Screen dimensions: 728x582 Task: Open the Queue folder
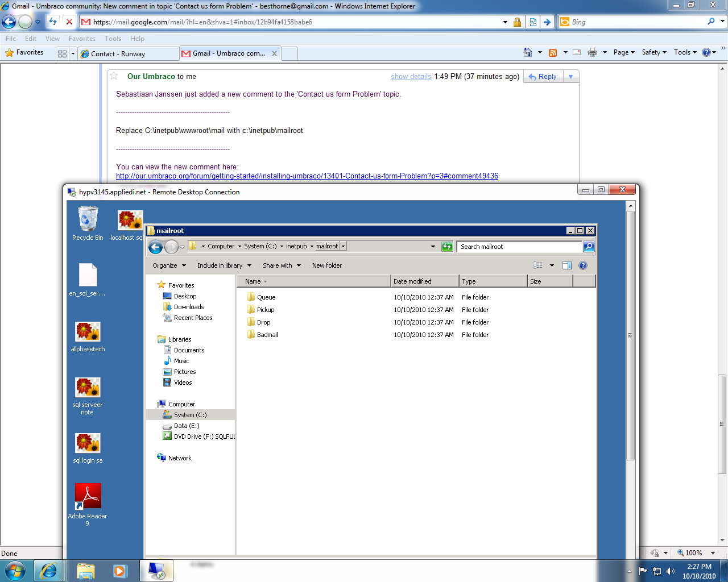pos(262,297)
